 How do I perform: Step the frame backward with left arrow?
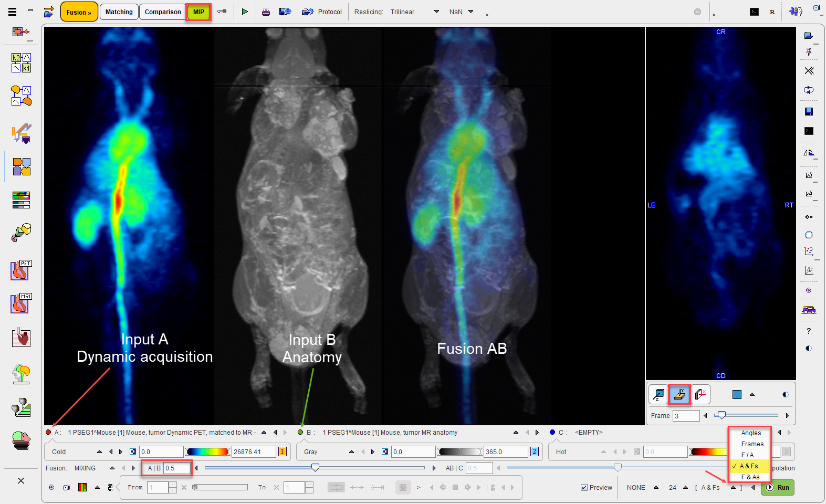tap(705, 415)
